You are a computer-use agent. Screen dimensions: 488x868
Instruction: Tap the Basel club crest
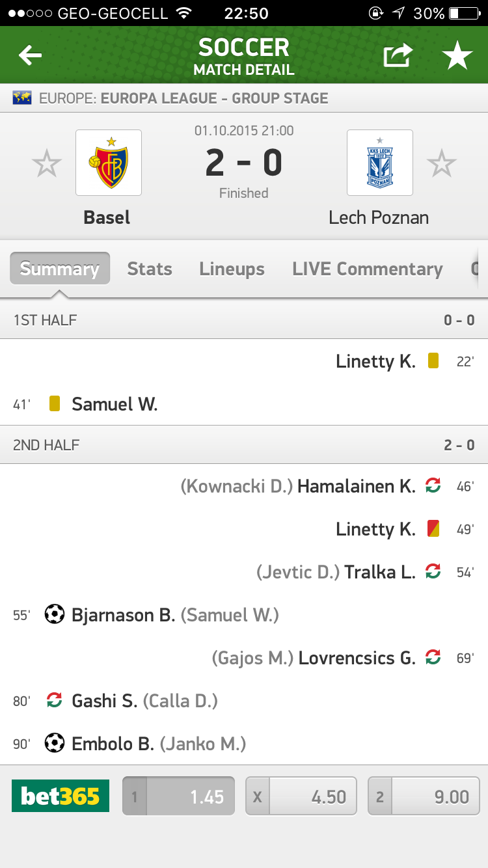(x=109, y=163)
